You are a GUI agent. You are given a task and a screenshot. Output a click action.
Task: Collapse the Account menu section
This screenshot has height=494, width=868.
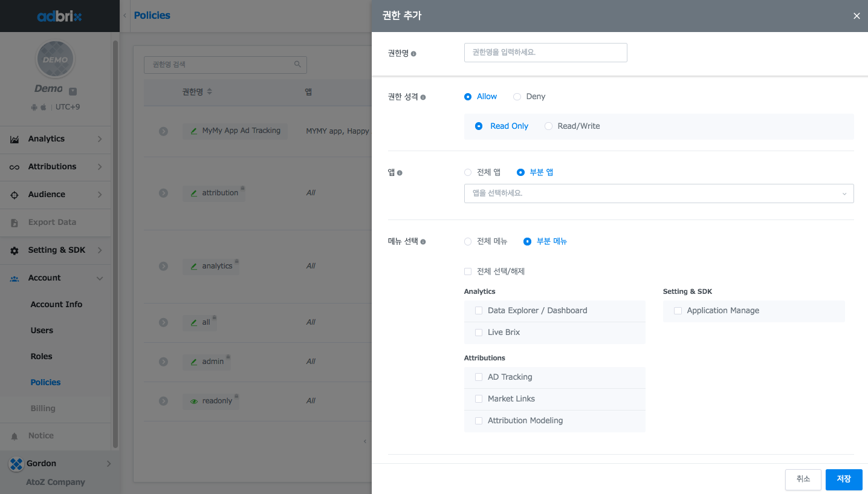[x=100, y=278]
